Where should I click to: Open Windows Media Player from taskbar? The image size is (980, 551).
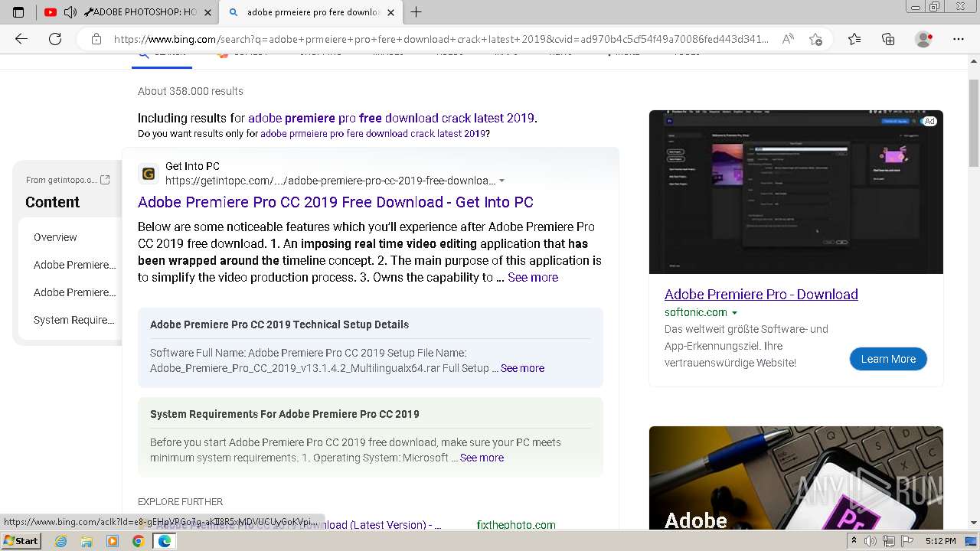tap(113, 541)
